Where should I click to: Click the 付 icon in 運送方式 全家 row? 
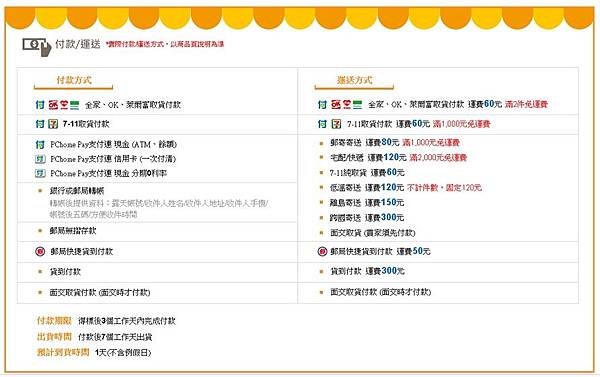323,104
